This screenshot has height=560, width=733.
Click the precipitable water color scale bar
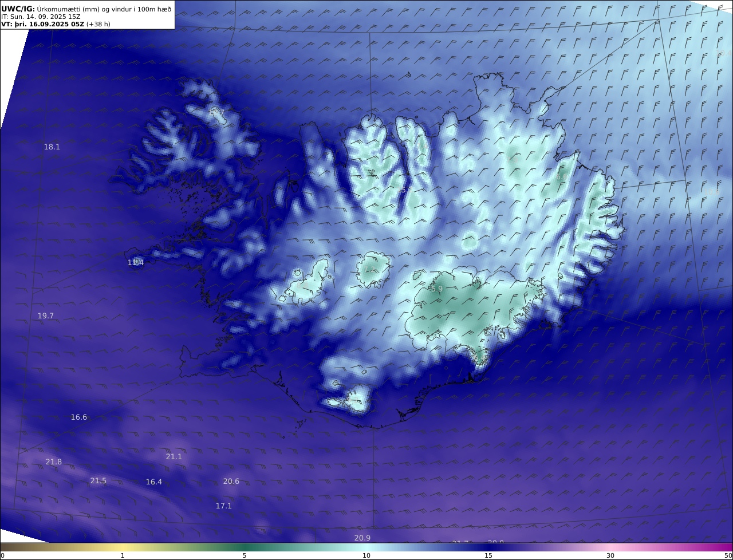tap(366, 547)
